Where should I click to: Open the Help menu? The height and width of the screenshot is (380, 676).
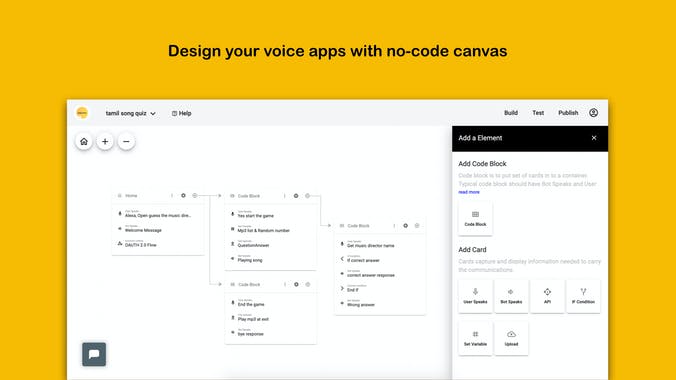[182, 113]
